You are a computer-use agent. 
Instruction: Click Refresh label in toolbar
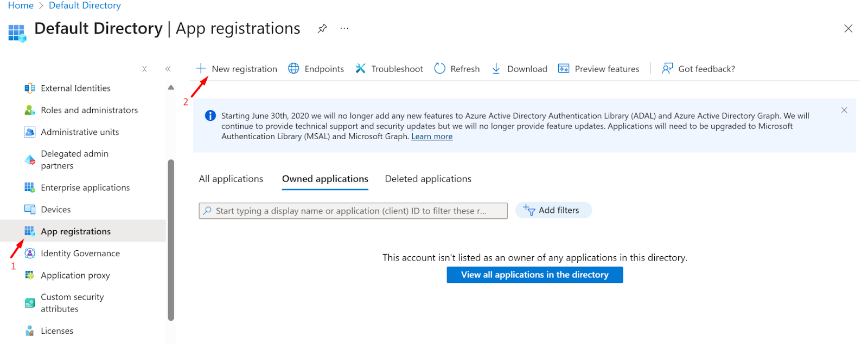point(465,69)
